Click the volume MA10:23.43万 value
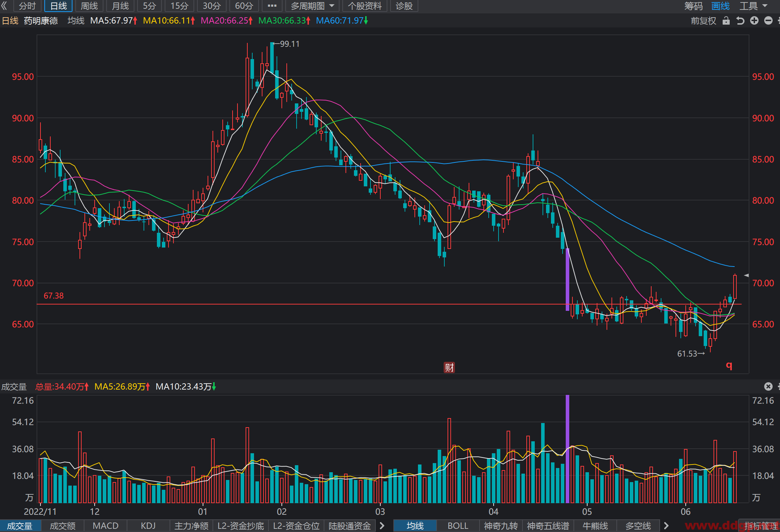 tap(186, 387)
